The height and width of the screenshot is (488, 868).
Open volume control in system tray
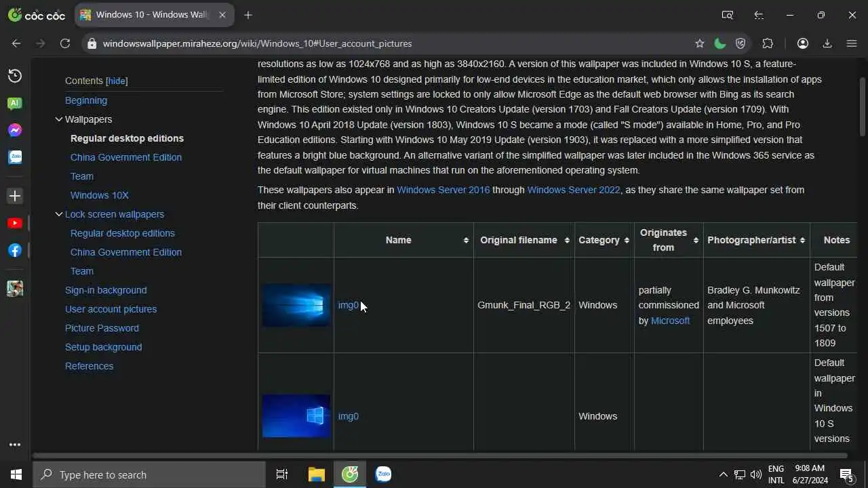[x=756, y=474]
